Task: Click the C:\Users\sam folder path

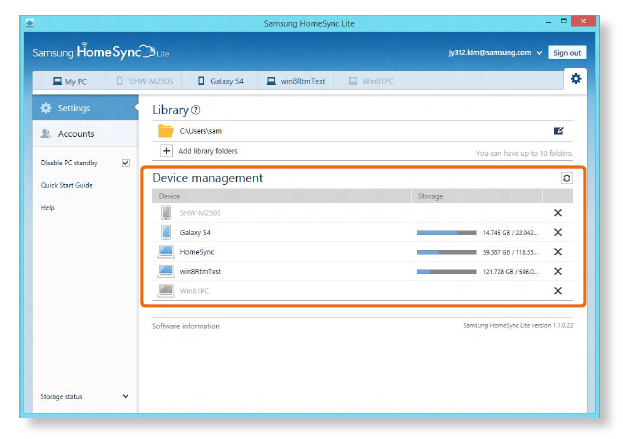Action: click(201, 131)
